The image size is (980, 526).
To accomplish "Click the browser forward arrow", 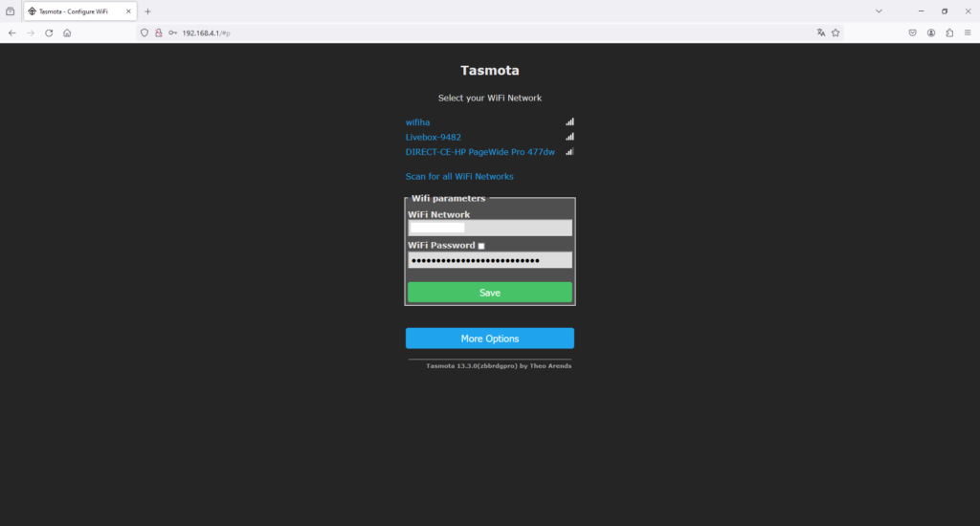I will (x=31, y=33).
